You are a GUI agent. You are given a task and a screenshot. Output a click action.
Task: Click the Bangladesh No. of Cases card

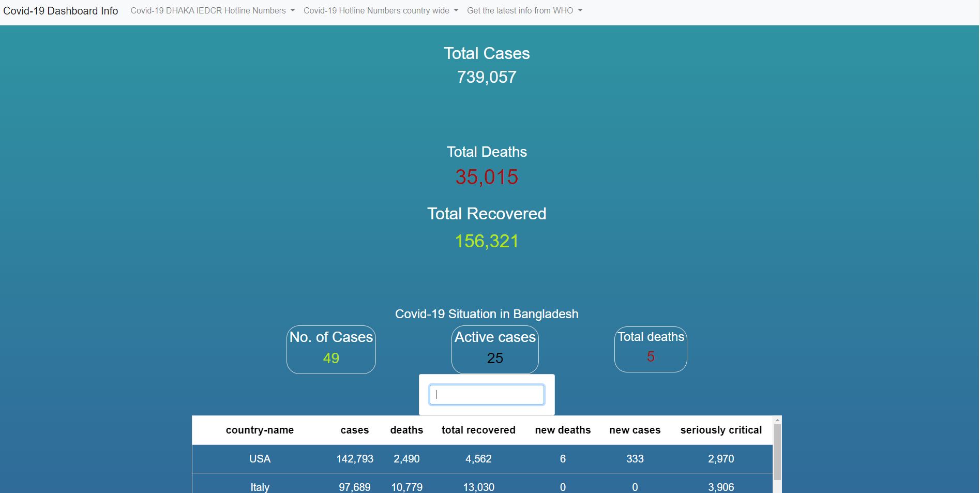pyautogui.click(x=331, y=350)
